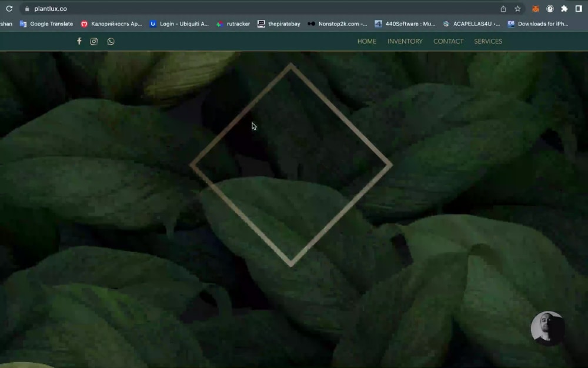This screenshot has width=588, height=368.
Task: Bookmark this page with the star icon
Action: pos(517,9)
